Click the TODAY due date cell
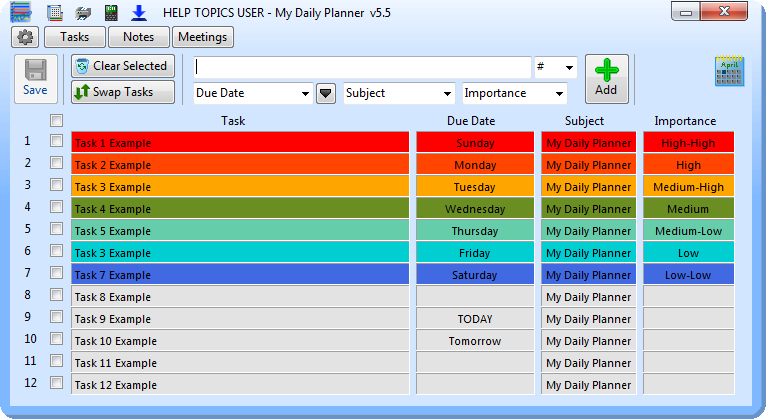This screenshot has width=766, height=419. click(475, 318)
